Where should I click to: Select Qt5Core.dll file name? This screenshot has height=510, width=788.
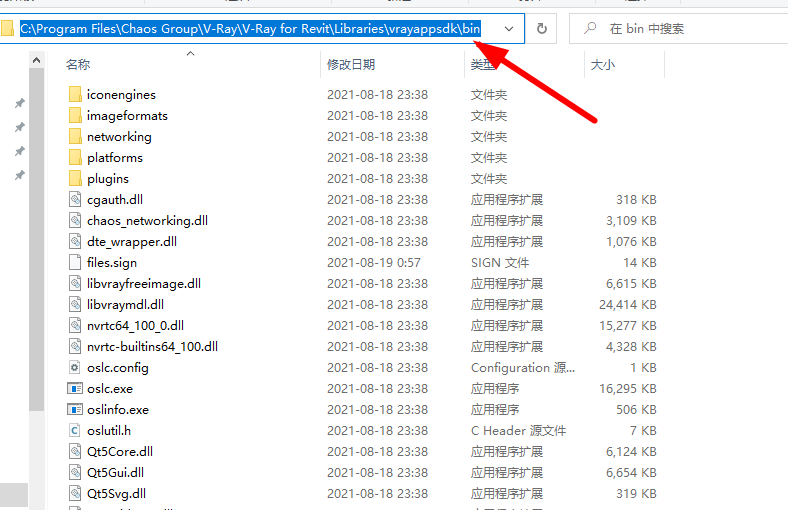(x=120, y=452)
